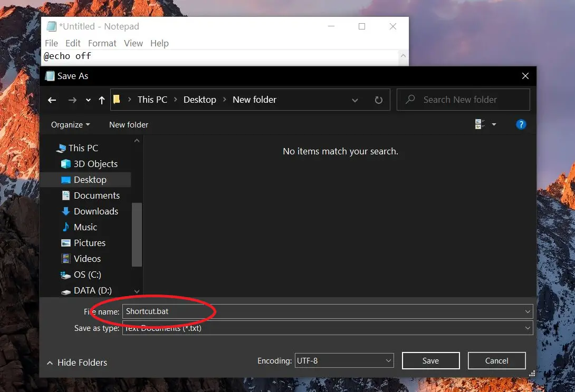Image resolution: width=575 pixels, height=392 pixels.
Task: Click the navigation pane scrollbar thumb
Action: pos(137,234)
